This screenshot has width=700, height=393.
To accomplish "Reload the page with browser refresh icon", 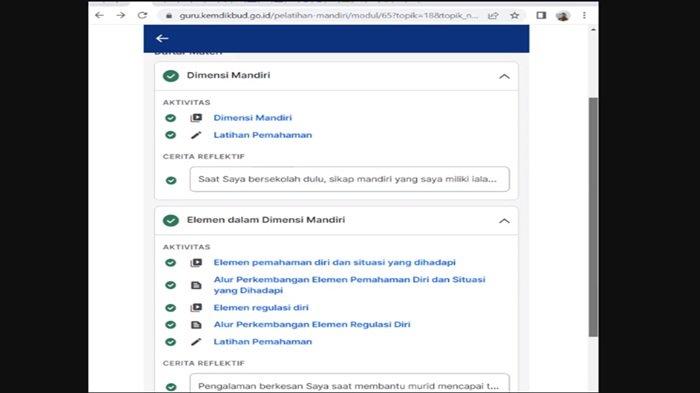I will point(142,15).
